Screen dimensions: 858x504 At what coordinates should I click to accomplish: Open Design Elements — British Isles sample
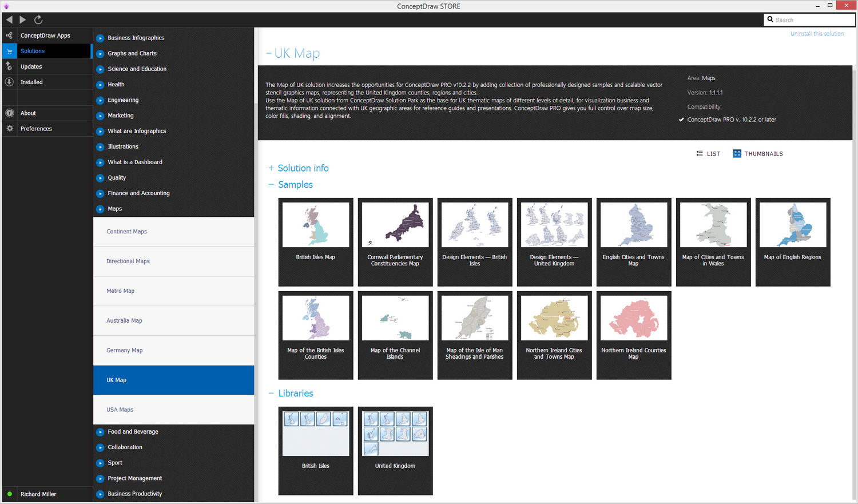coord(475,242)
